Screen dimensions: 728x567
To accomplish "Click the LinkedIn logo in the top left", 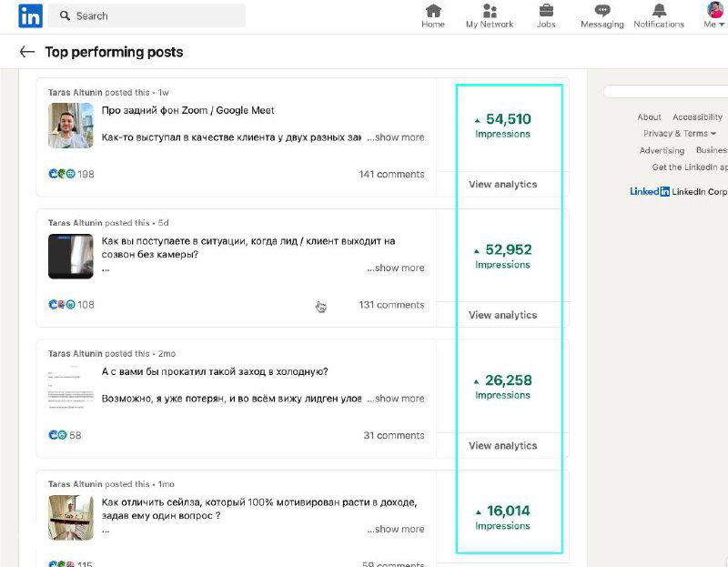I will (29, 15).
